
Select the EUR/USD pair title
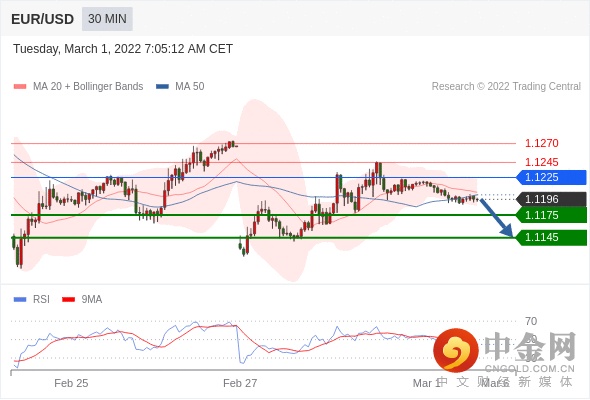coord(43,19)
